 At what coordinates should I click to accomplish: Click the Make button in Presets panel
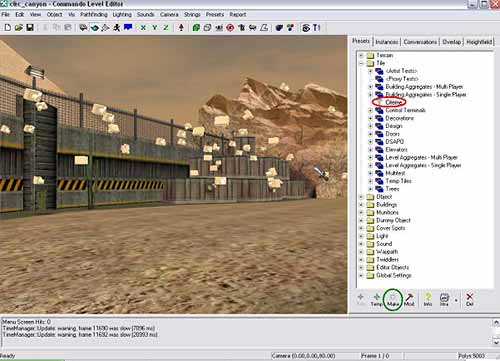click(x=393, y=299)
